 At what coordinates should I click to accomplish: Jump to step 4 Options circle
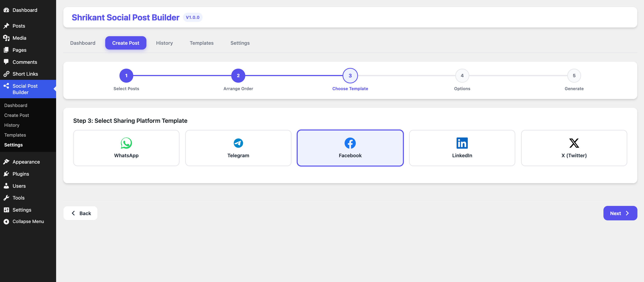[462, 75]
